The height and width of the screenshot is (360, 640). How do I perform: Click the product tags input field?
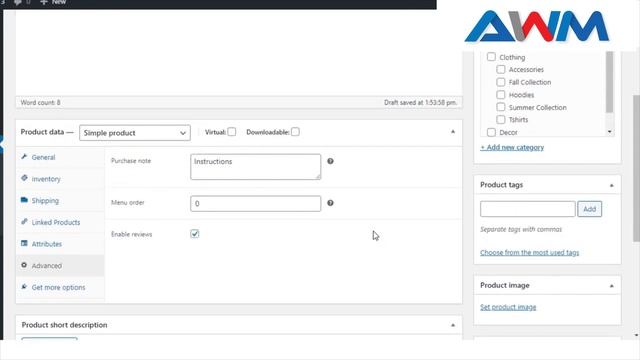[x=528, y=209]
